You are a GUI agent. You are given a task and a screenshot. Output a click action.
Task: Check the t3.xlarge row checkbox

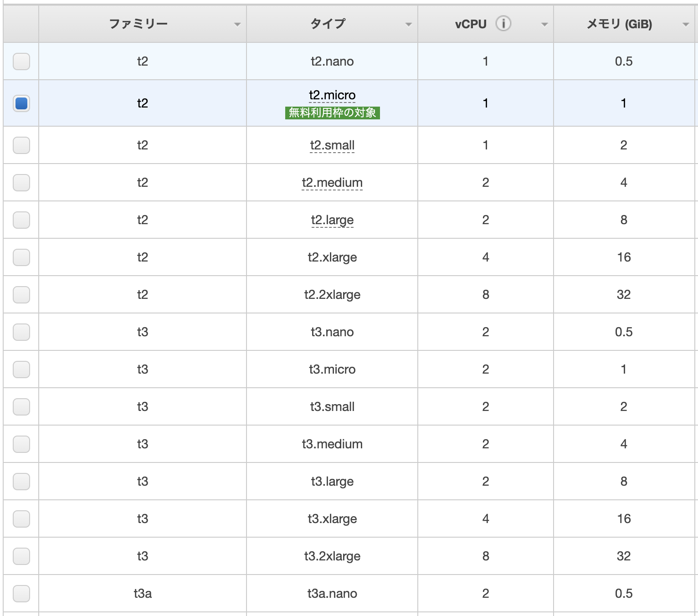click(21, 519)
